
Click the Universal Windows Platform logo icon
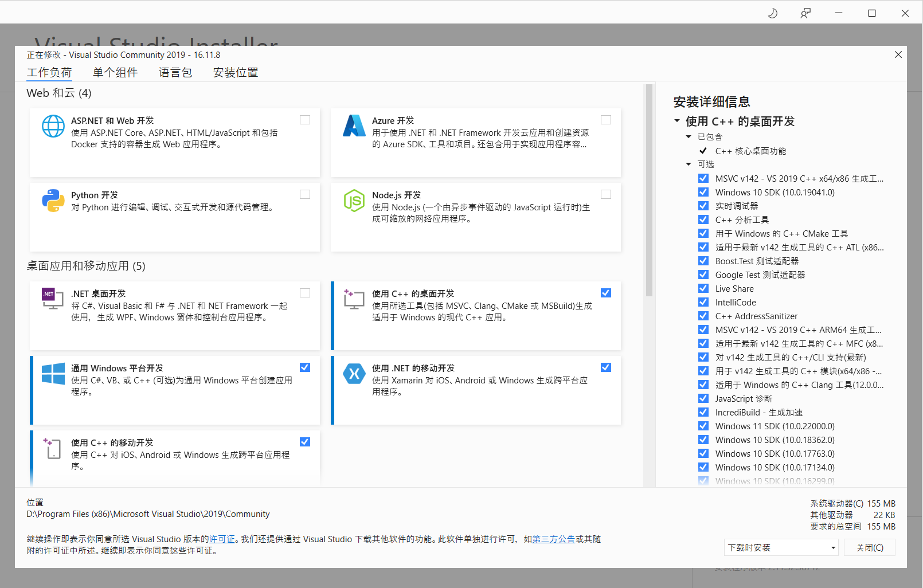click(53, 374)
